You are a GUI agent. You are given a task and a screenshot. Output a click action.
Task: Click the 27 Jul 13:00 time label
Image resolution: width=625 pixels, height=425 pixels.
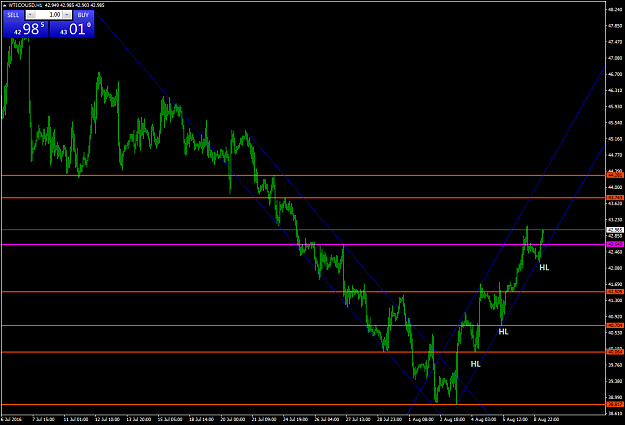pos(358,419)
